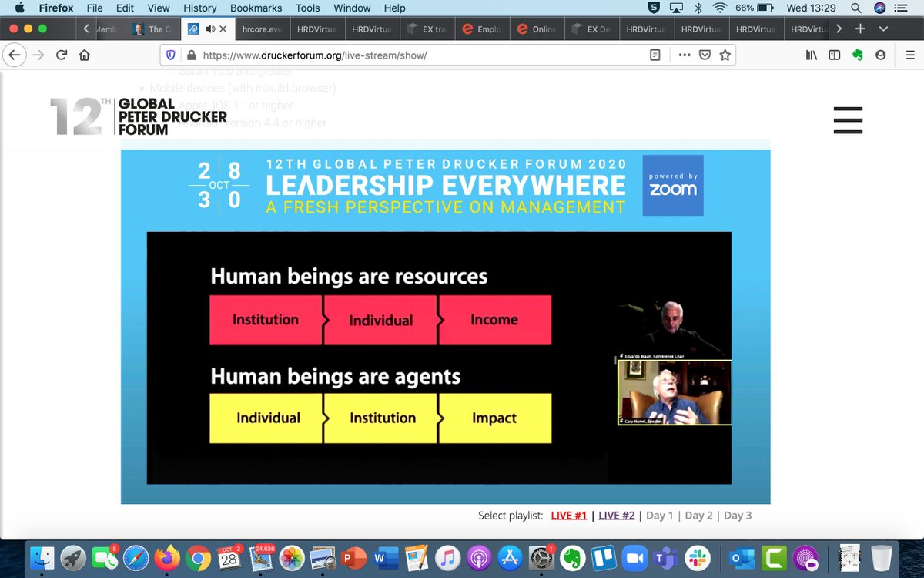Select Day 1 playlist

click(x=660, y=516)
